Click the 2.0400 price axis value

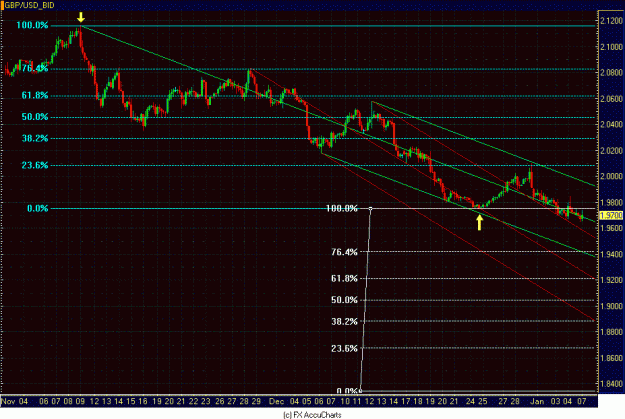611,124
